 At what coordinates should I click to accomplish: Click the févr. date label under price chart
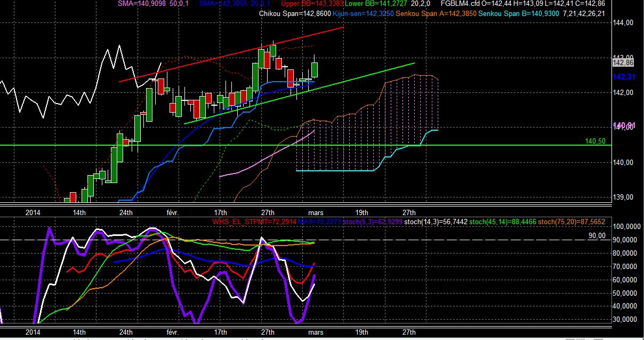[x=173, y=212]
